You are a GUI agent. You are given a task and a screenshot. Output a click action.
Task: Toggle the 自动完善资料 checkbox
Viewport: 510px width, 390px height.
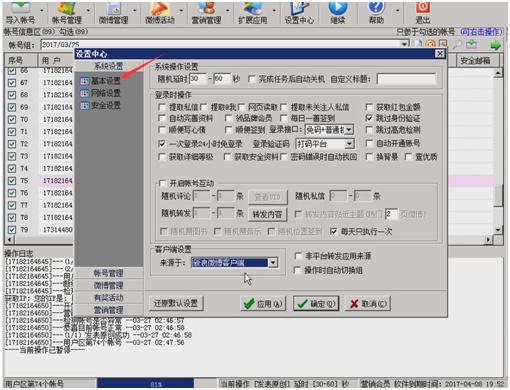162,118
